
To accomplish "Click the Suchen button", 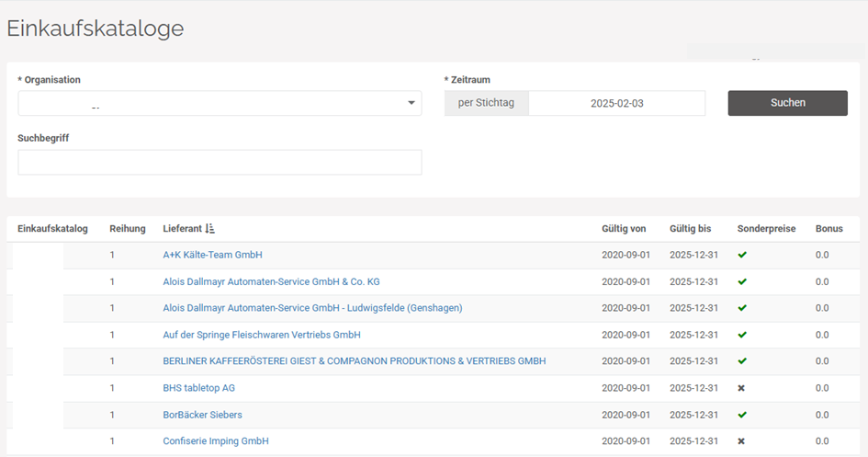I will point(787,103).
